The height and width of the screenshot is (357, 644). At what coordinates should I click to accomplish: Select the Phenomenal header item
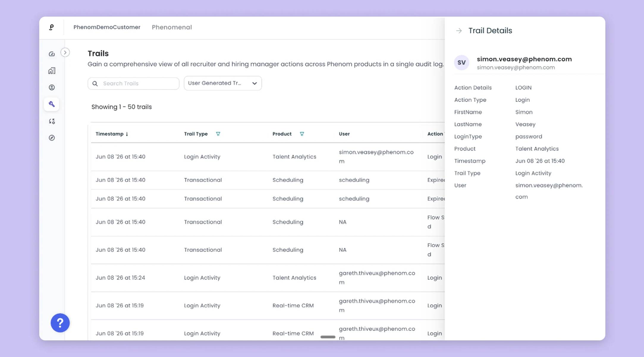point(172,27)
